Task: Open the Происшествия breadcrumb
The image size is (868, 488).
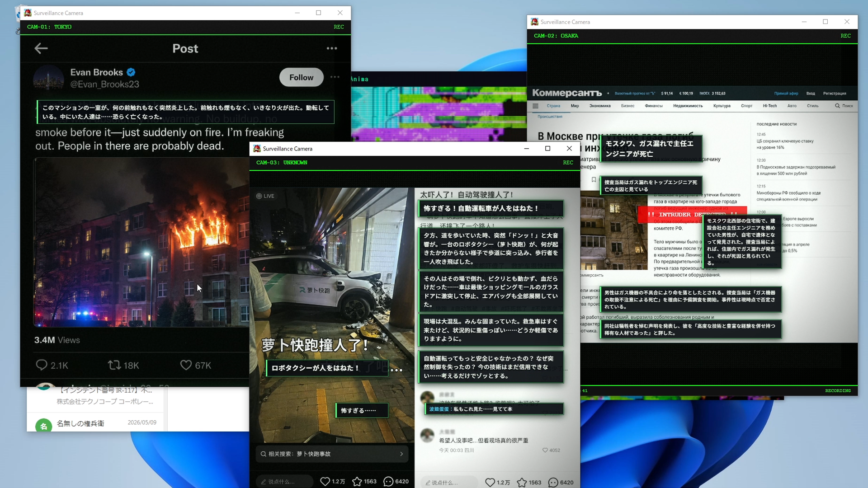Action: pyautogui.click(x=550, y=117)
